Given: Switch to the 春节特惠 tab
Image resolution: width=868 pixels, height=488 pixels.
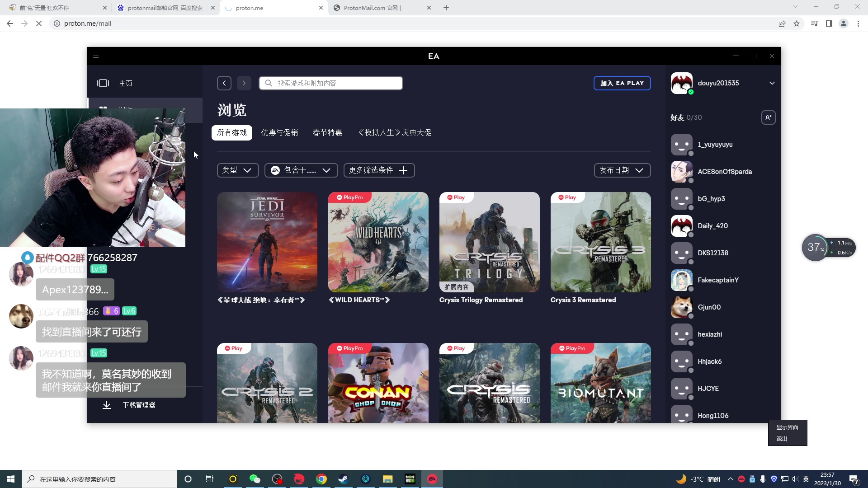Looking at the screenshot, I should coord(328,133).
